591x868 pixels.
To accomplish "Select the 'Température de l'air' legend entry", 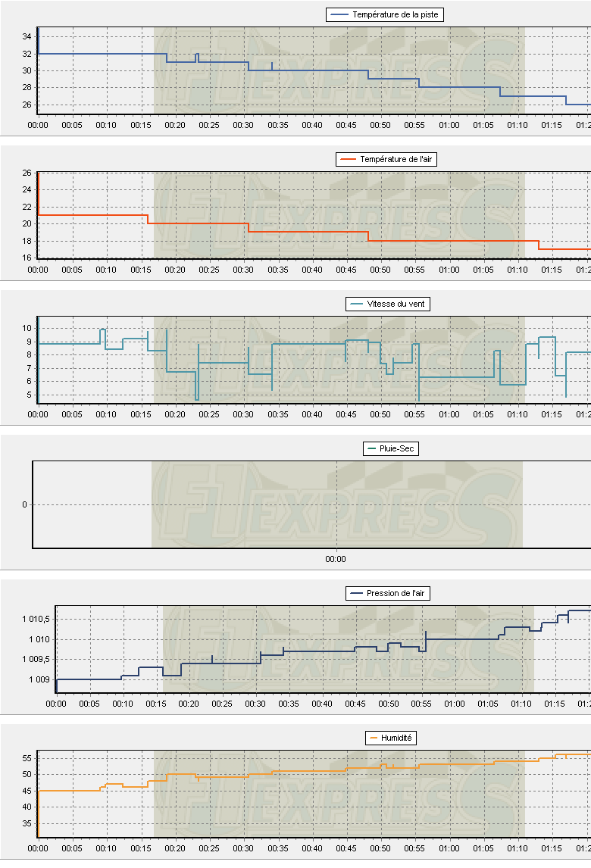I will pyautogui.click(x=399, y=159).
